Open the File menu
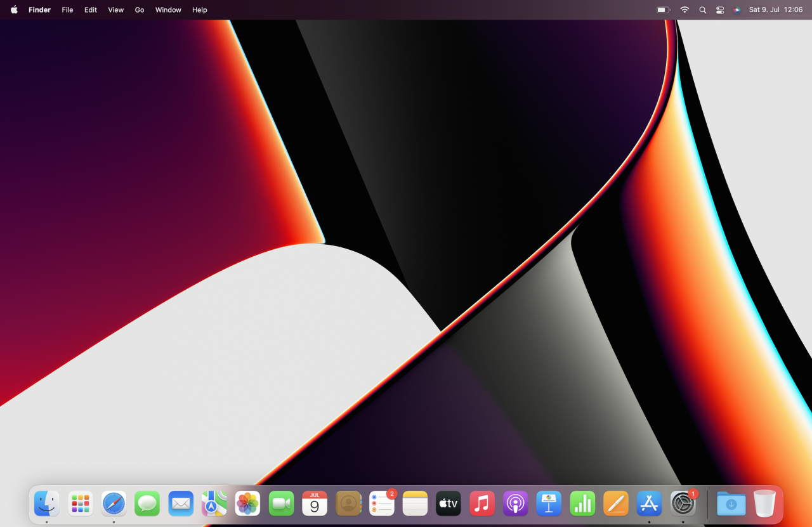This screenshot has width=812, height=527. click(x=67, y=10)
